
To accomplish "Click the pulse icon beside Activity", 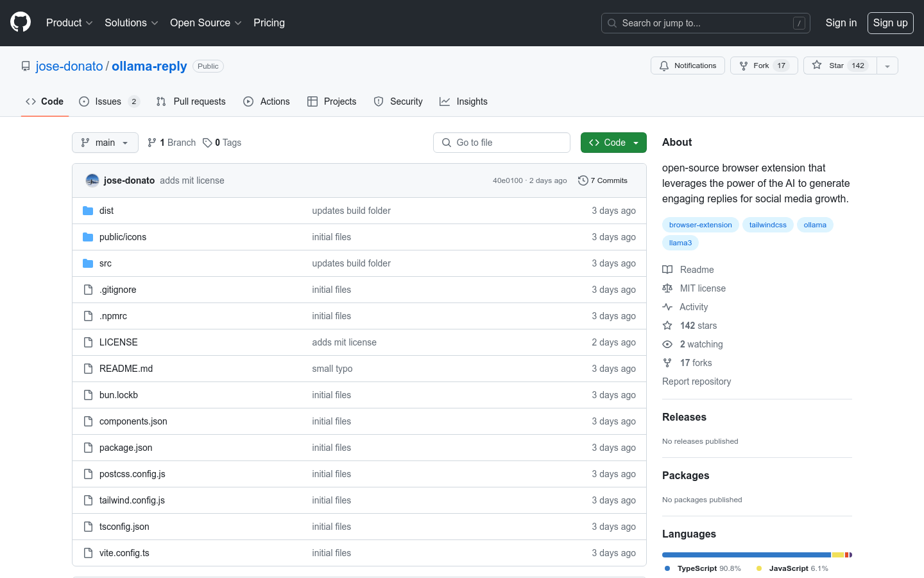I will coord(667,307).
